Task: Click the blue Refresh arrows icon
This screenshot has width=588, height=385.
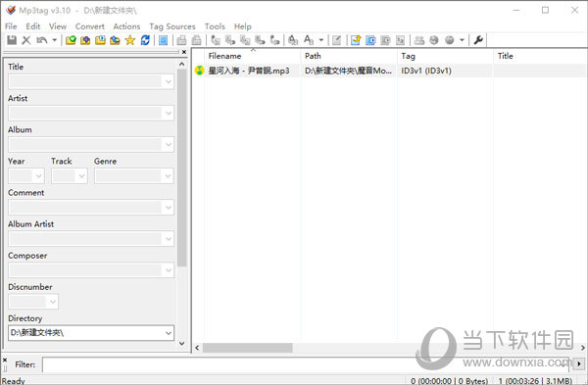Action: 145,40
